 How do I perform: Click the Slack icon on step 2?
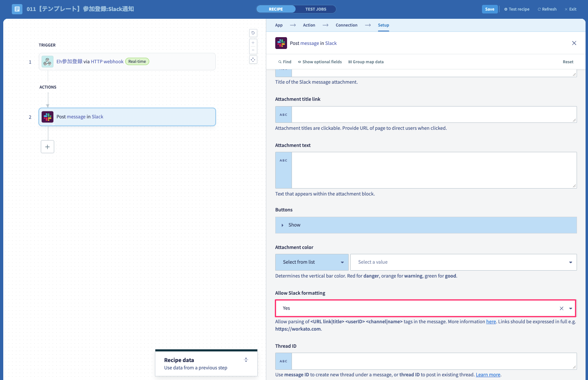click(47, 117)
